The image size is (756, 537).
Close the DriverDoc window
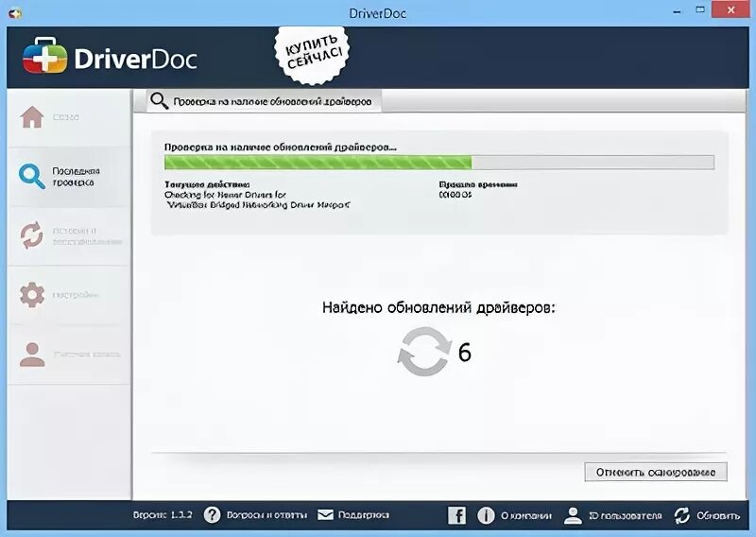pyautogui.click(x=730, y=10)
